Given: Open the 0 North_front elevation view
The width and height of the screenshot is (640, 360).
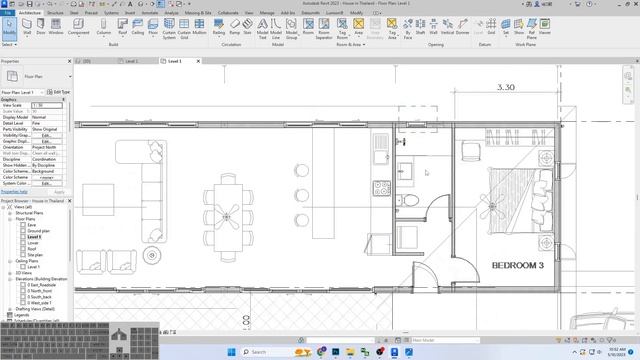Looking at the screenshot, I should point(40,291).
